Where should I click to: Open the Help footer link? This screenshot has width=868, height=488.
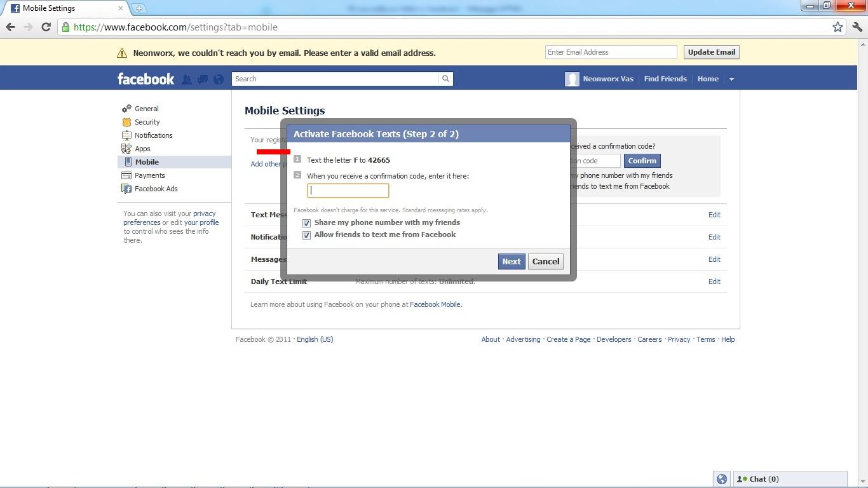[x=728, y=339]
